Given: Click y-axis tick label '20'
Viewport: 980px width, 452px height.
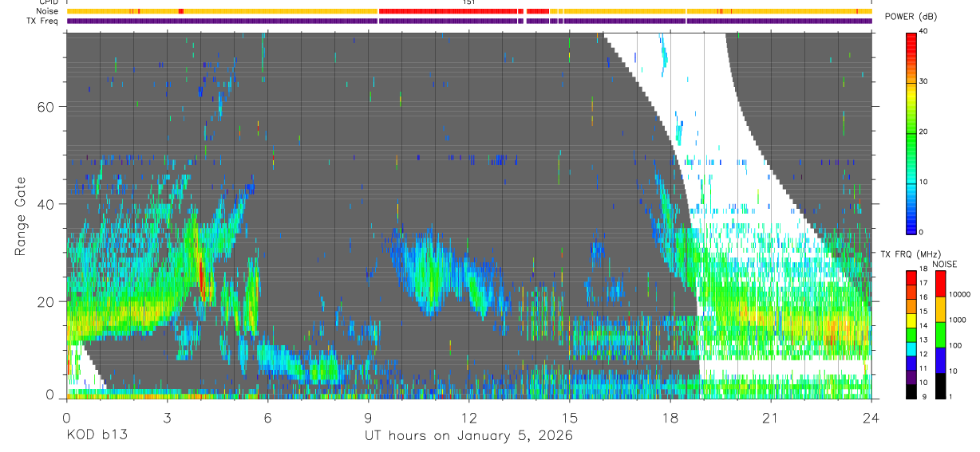Looking at the screenshot, I should point(46,301).
